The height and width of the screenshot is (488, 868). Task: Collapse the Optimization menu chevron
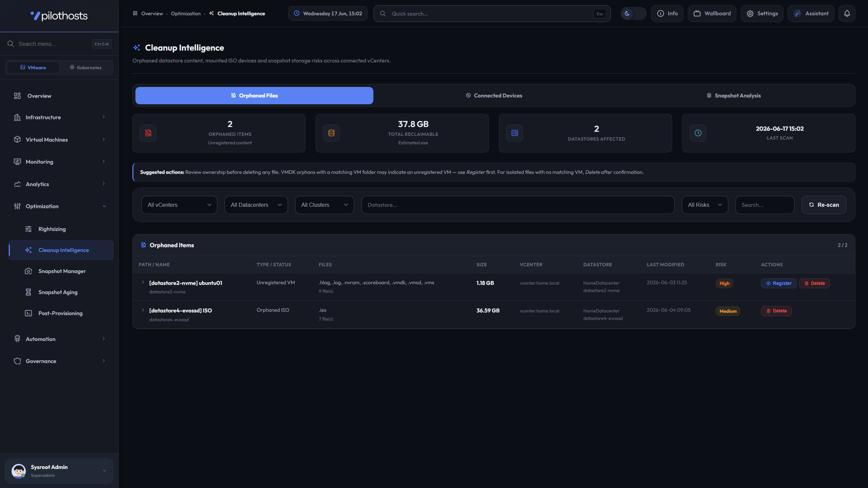coord(104,206)
